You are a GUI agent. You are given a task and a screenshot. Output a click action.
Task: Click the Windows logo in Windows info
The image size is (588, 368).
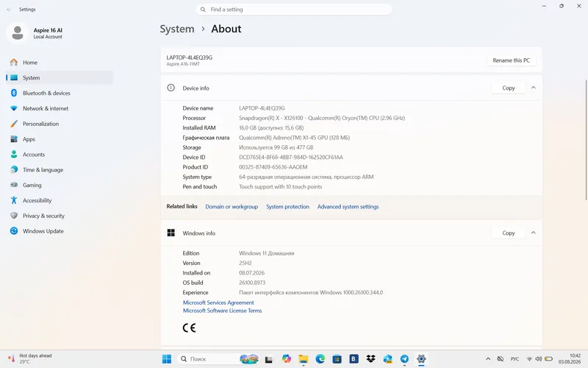point(171,233)
